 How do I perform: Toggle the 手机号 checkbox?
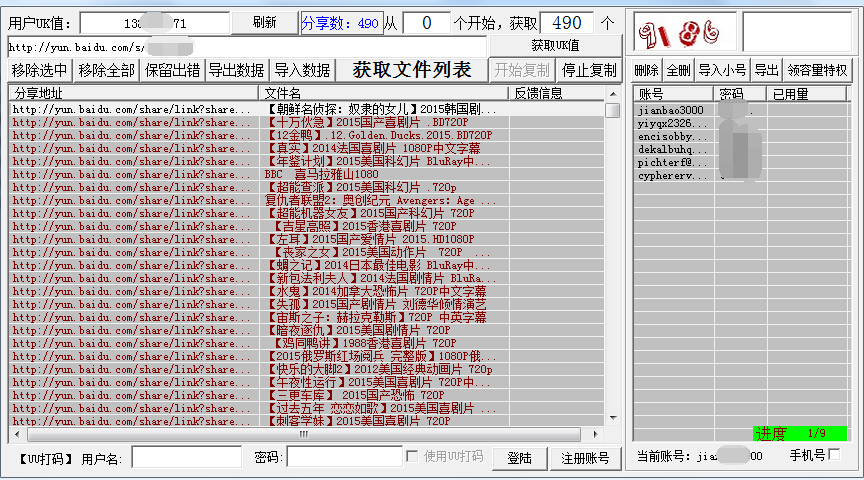834,455
